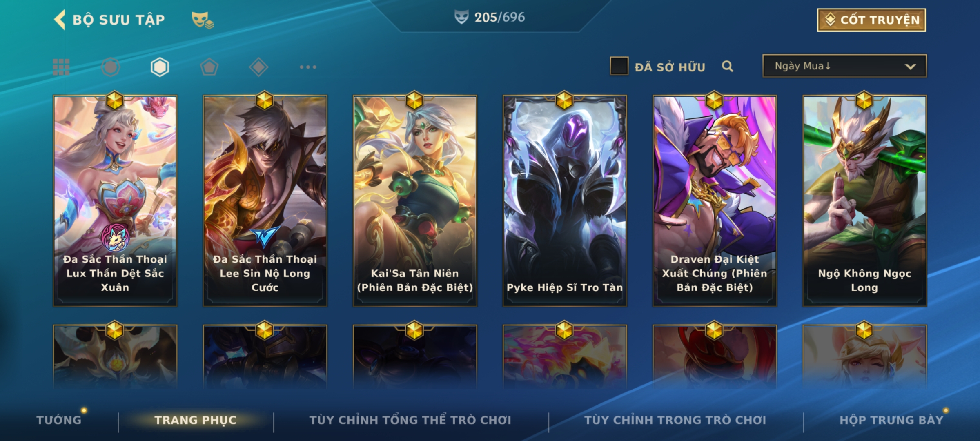The width and height of the screenshot is (980, 441).
Task: Toggle the Đã Sở Hữu checkbox
Action: coord(619,66)
